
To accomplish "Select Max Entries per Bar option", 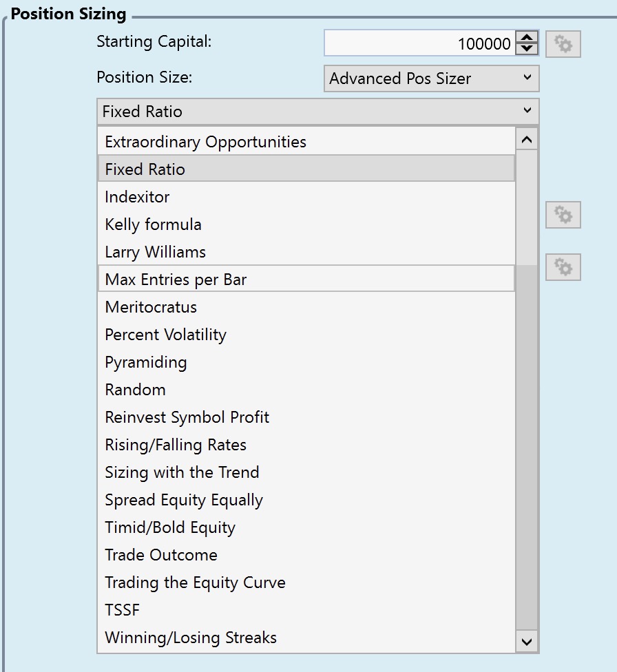I will [176, 280].
